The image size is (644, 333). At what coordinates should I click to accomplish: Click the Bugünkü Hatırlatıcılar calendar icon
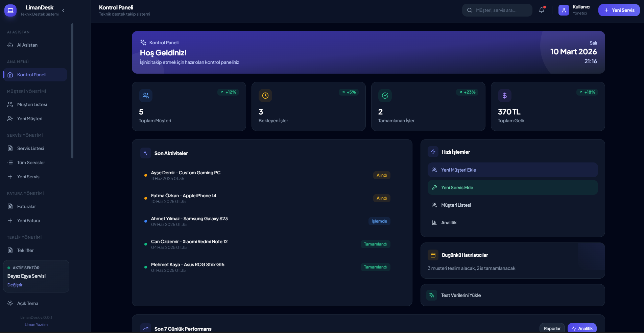[x=433, y=255]
